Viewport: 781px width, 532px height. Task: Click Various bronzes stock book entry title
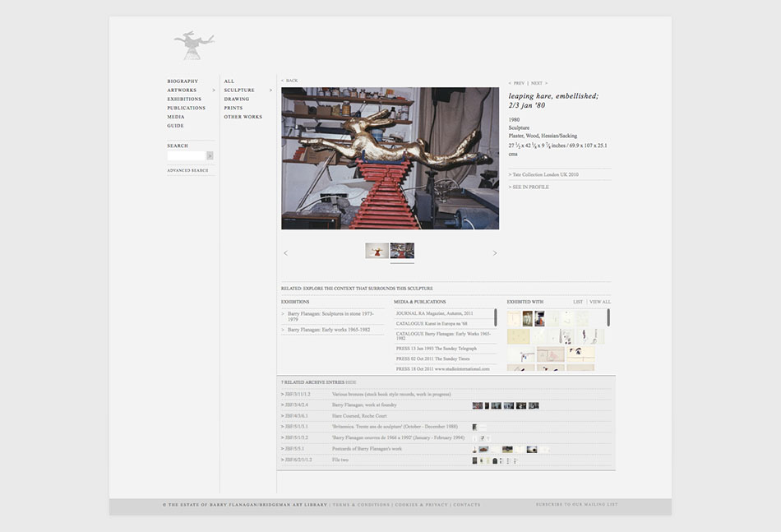pos(391,394)
